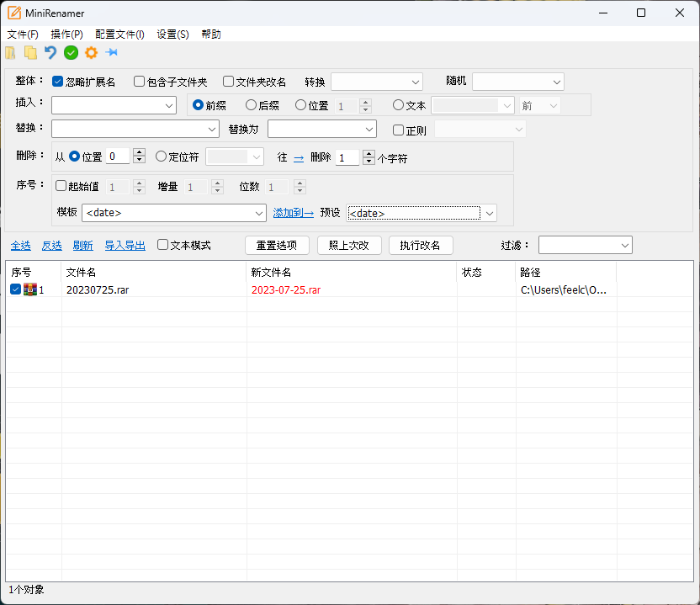The height and width of the screenshot is (605, 700).
Task: Select the 后缀 radio button
Action: (x=251, y=105)
